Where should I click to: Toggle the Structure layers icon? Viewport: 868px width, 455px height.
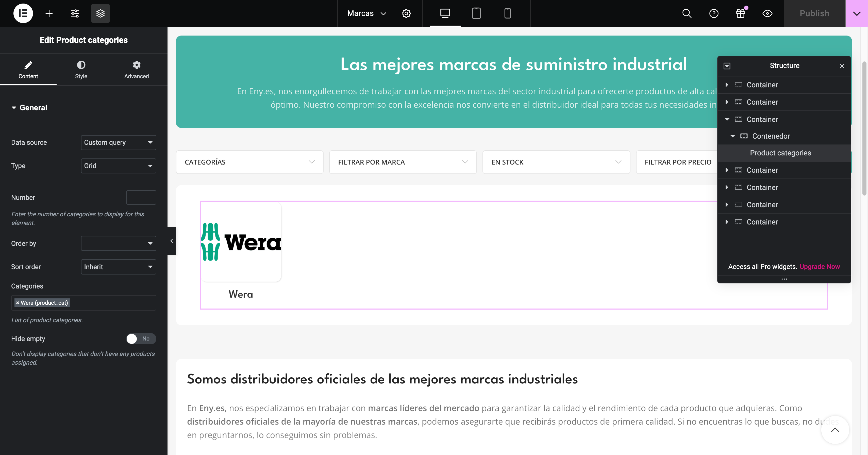point(100,14)
